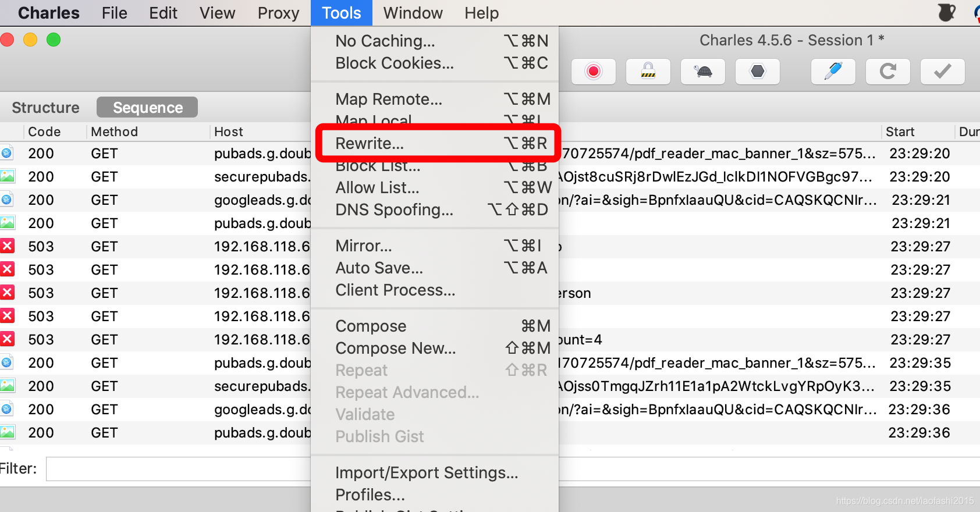Choose Profiles... menu item
Image resolution: width=980 pixels, height=512 pixels.
point(435,495)
